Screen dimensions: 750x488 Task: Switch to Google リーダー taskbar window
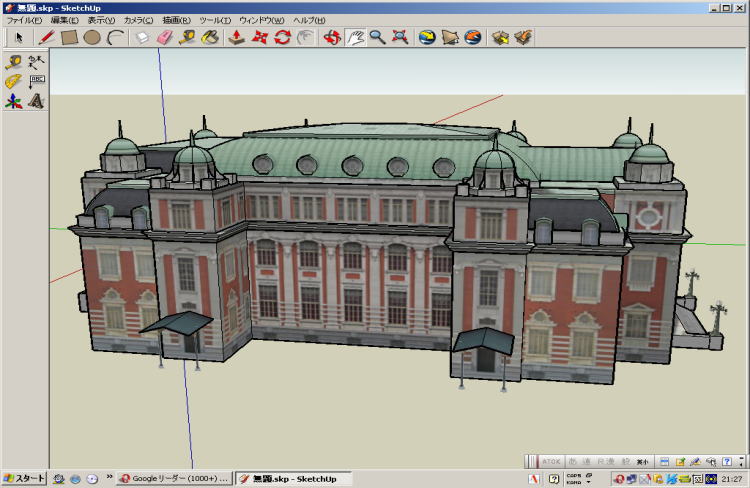(174, 479)
